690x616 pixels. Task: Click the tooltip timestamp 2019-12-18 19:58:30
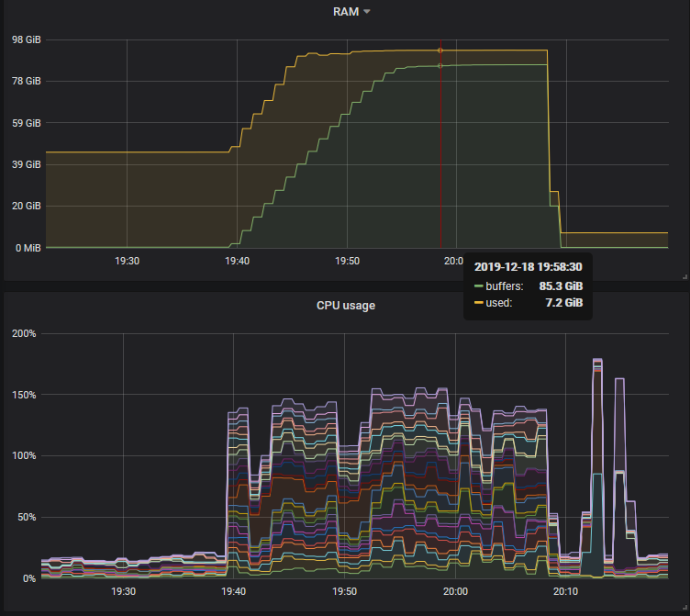click(x=528, y=266)
